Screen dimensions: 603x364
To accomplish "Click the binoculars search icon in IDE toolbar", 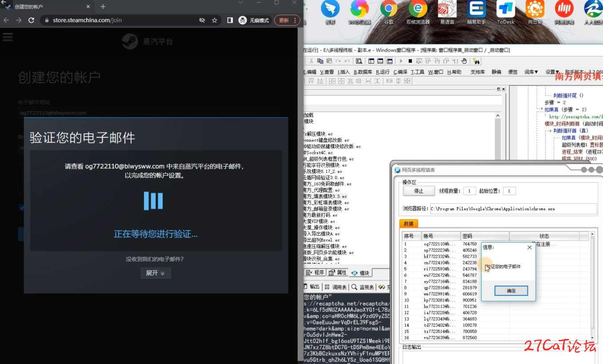I will 476,61.
